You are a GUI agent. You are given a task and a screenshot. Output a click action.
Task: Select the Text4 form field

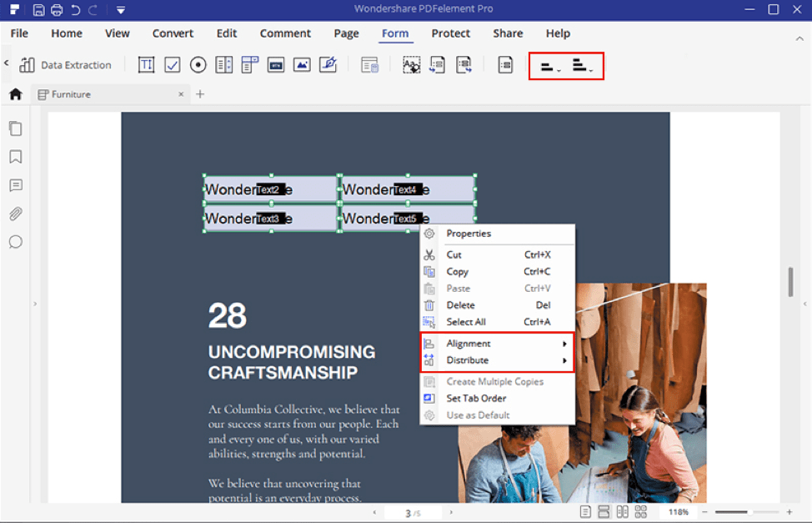(408, 189)
